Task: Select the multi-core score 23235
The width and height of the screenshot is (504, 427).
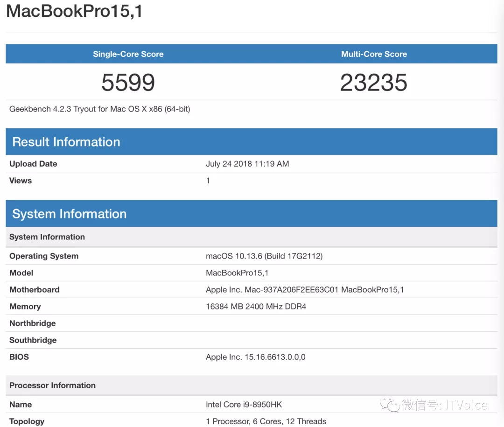Action: coord(374,83)
